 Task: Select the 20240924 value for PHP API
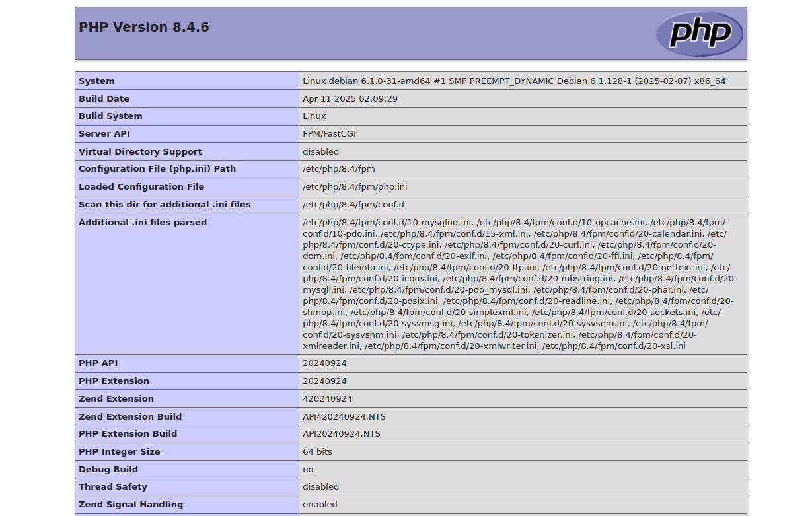324,363
